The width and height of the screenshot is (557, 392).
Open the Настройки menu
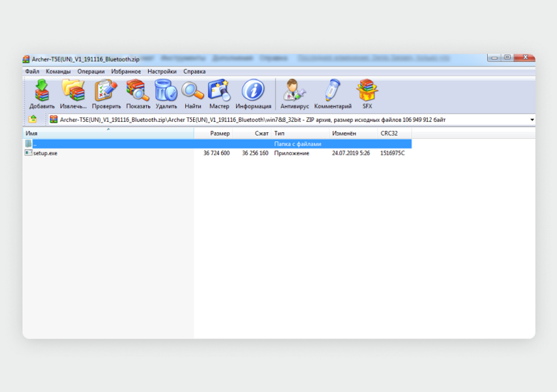point(162,72)
